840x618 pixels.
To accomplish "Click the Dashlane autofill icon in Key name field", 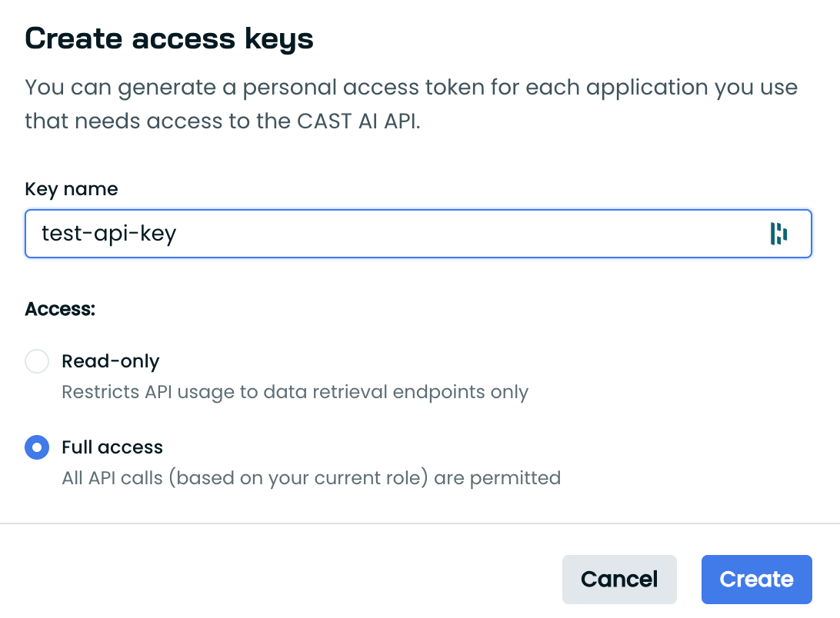I will (778, 233).
